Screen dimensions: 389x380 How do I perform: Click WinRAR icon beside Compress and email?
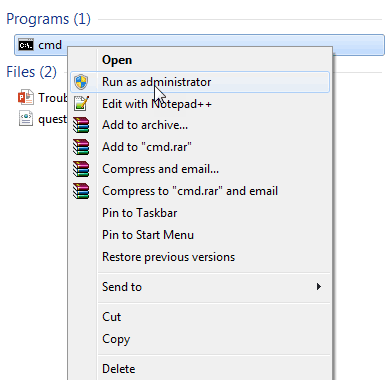coord(81,169)
